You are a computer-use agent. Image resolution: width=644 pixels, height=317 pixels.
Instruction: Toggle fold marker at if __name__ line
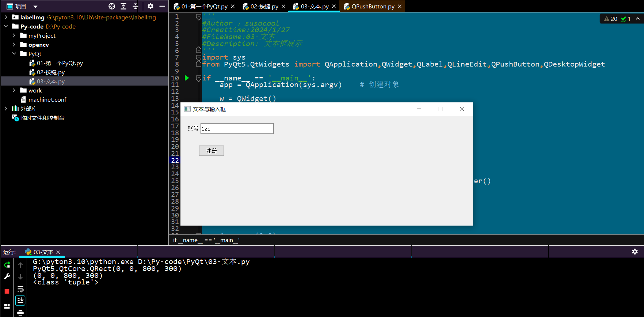(199, 78)
